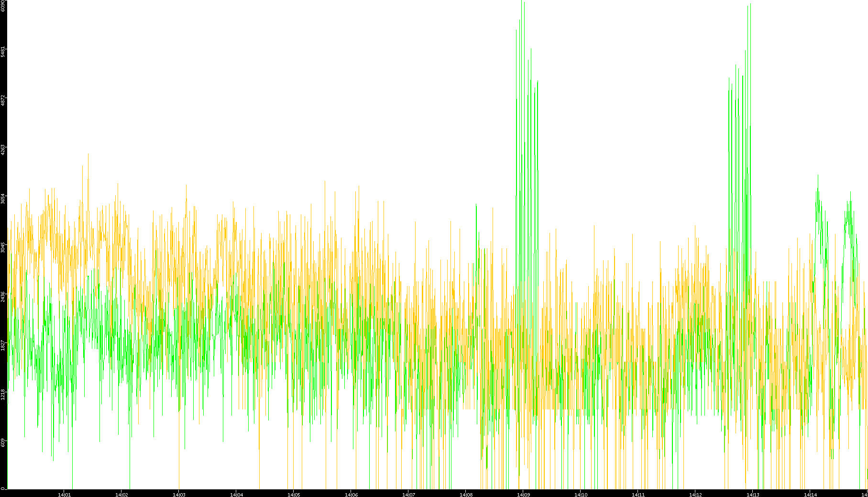868x497 pixels.
Task: Select the 3045 label on the value axis
Action: pos(3,248)
